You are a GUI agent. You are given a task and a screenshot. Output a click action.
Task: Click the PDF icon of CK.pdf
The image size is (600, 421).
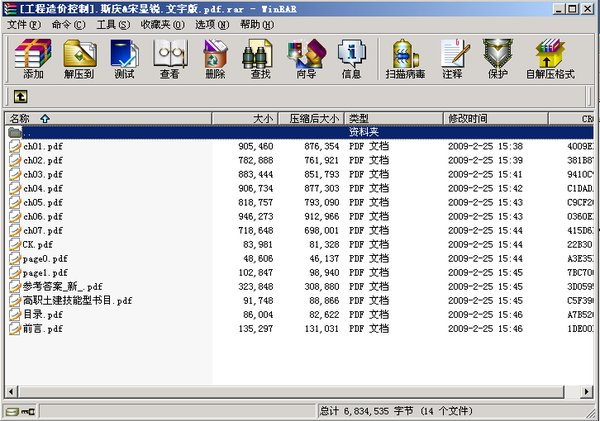15,245
